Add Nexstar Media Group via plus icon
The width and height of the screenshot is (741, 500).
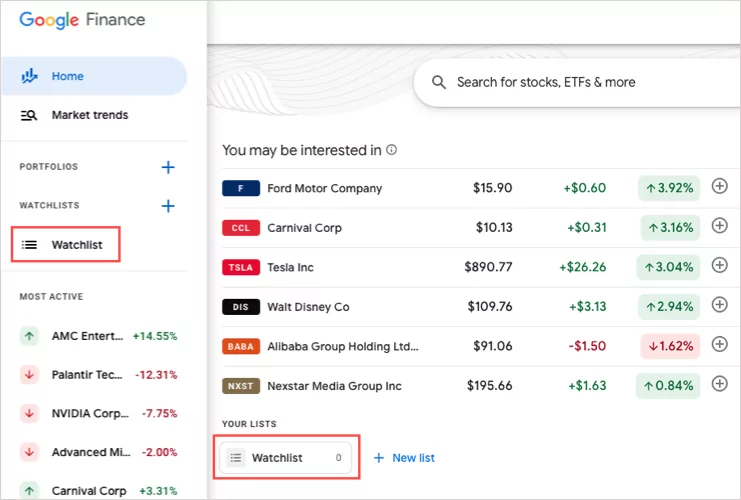(719, 384)
